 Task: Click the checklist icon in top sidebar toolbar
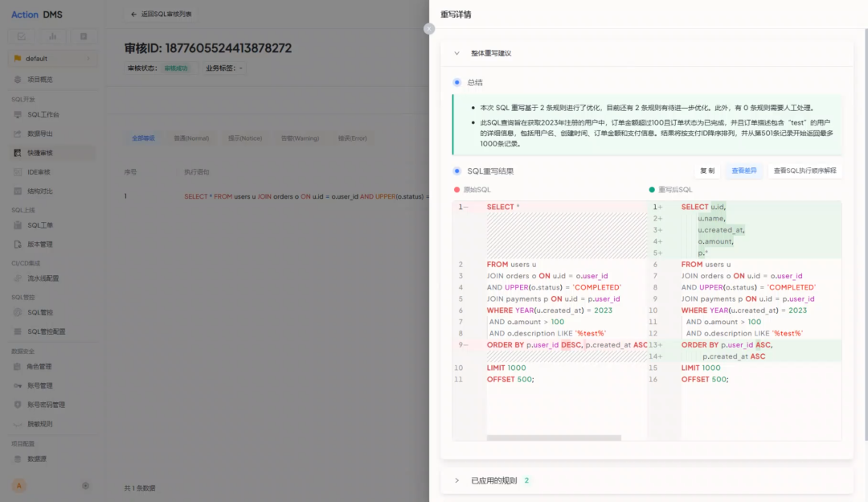point(21,36)
